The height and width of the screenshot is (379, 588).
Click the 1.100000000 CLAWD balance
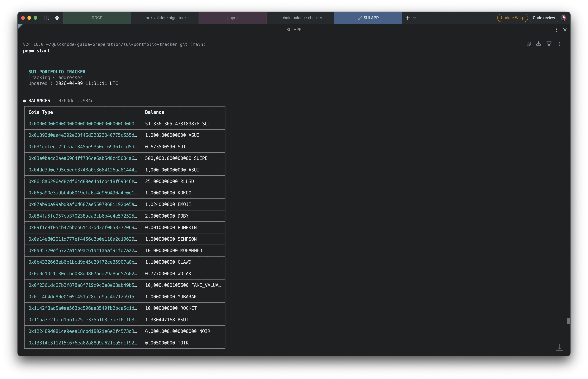168,262
